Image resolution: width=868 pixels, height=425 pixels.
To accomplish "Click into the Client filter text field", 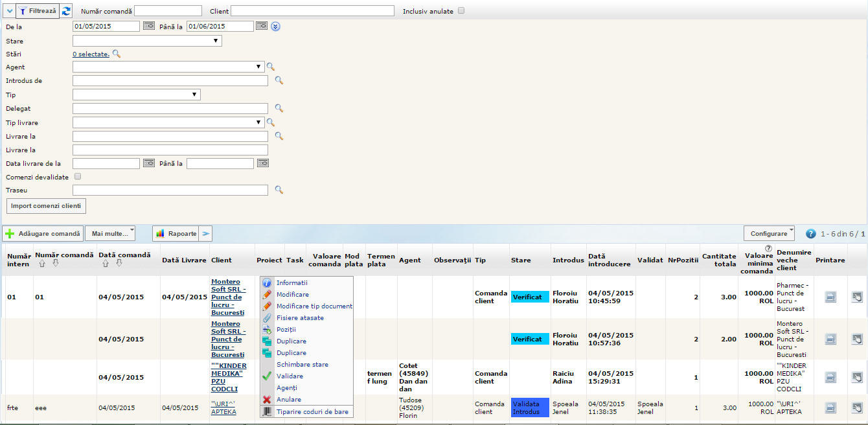I will click(x=312, y=11).
